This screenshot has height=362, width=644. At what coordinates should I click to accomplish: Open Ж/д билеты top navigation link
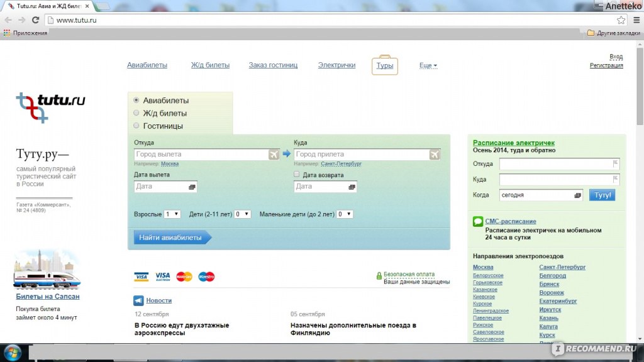point(210,65)
